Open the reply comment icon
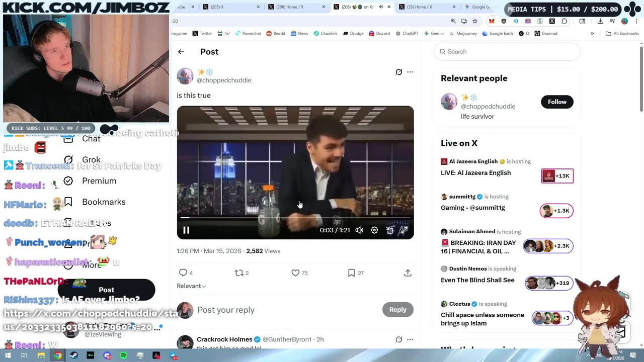The width and height of the screenshot is (644, 362). point(183,273)
